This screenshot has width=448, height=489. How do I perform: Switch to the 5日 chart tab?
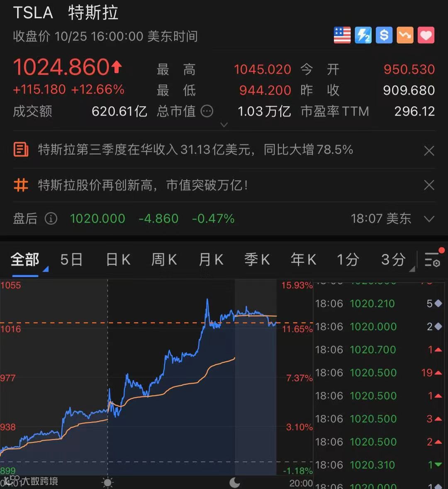pos(71,259)
